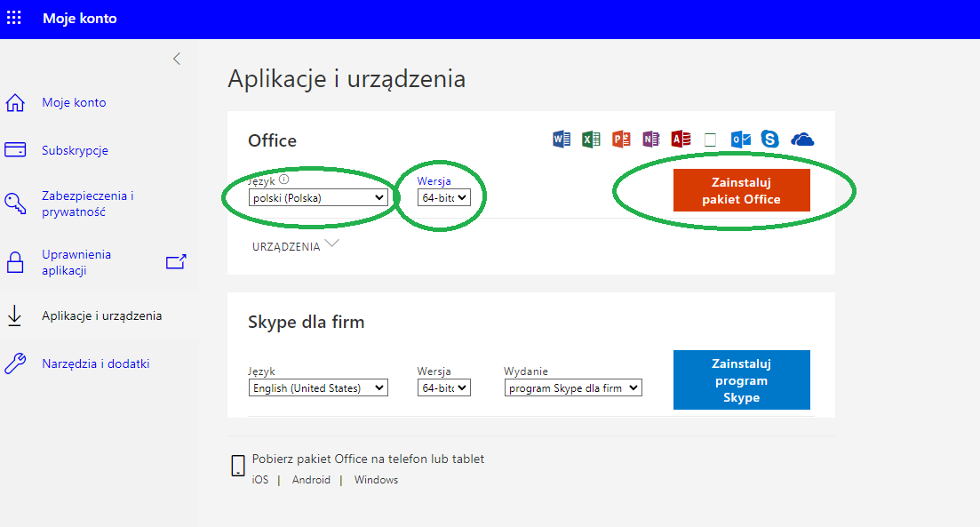The height and width of the screenshot is (527, 980).
Task: Select Aplikacje i urządzenia in sidebar
Action: 102,315
